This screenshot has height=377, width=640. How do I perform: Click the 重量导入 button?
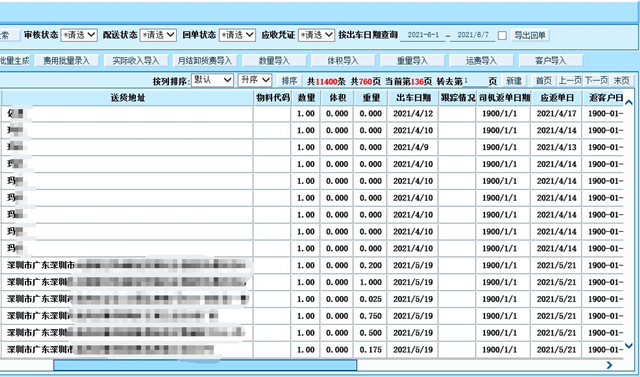click(412, 61)
